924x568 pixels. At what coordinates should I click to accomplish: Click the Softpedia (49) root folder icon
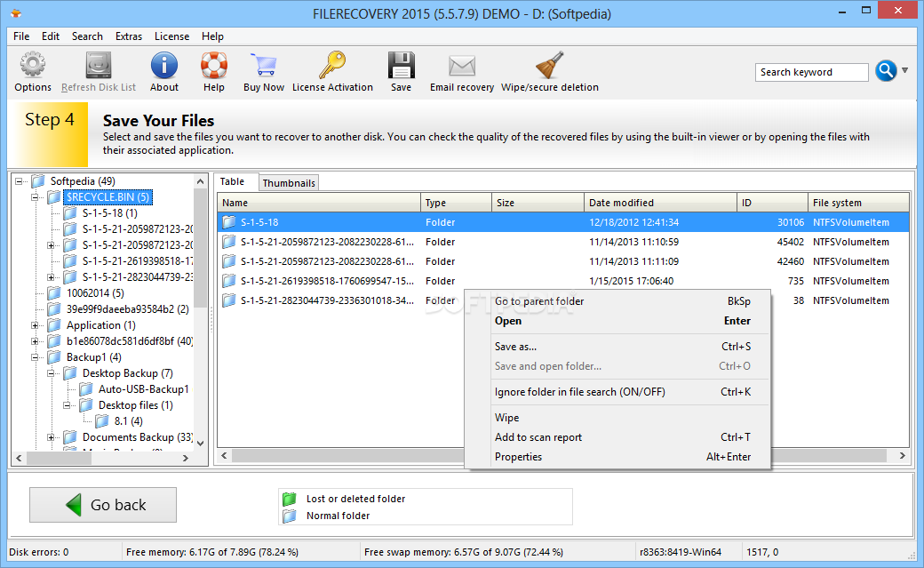click(38, 181)
